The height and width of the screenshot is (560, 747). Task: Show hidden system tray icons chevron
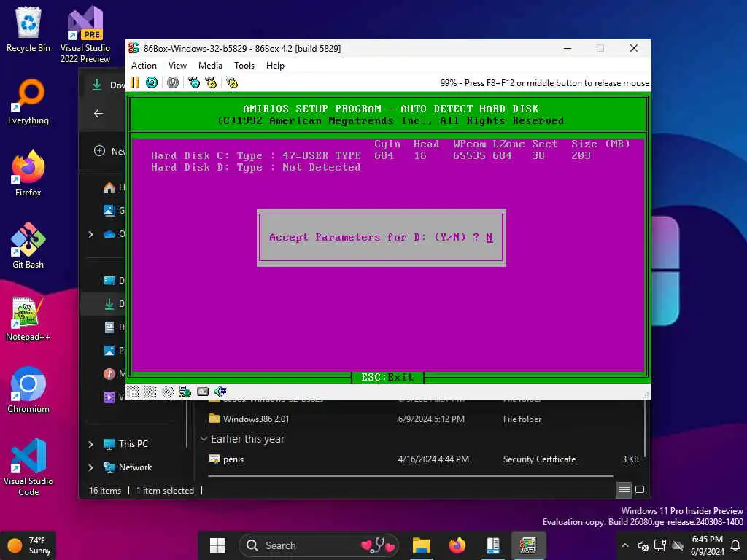pyautogui.click(x=625, y=545)
